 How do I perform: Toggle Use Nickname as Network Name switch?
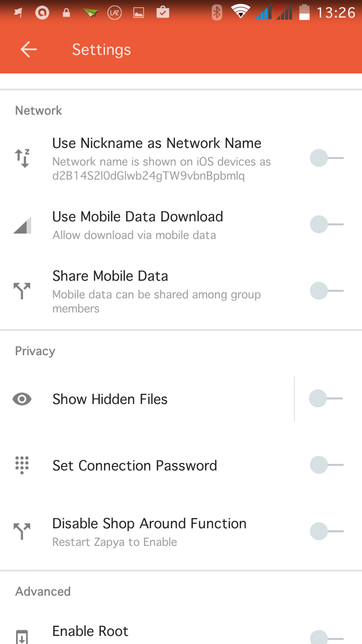pyautogui.click(x=326, y=158)
